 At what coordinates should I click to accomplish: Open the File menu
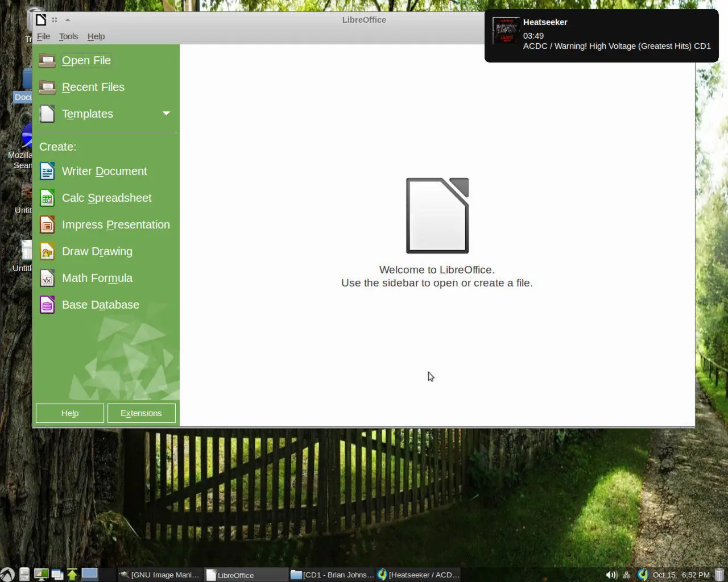click(43, 36)
